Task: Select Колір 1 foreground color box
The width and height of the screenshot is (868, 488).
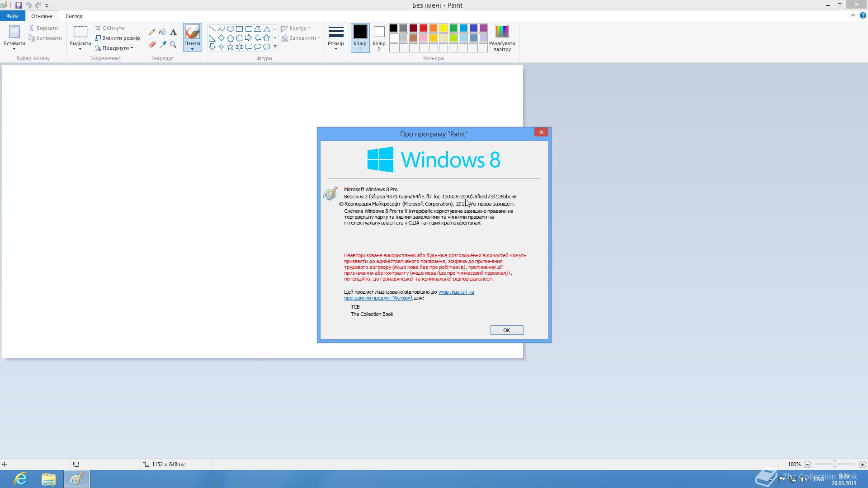Action: pyautogui.click(x=360, y=38)
